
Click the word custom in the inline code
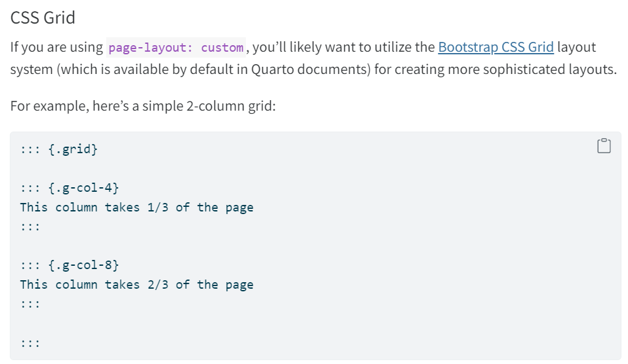coord(222,48)
